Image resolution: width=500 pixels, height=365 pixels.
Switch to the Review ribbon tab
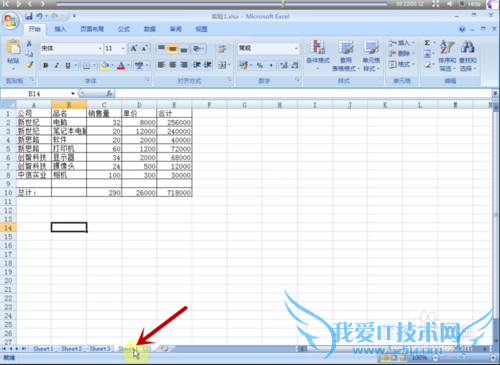pyautogui.click(x=176, y=29)
